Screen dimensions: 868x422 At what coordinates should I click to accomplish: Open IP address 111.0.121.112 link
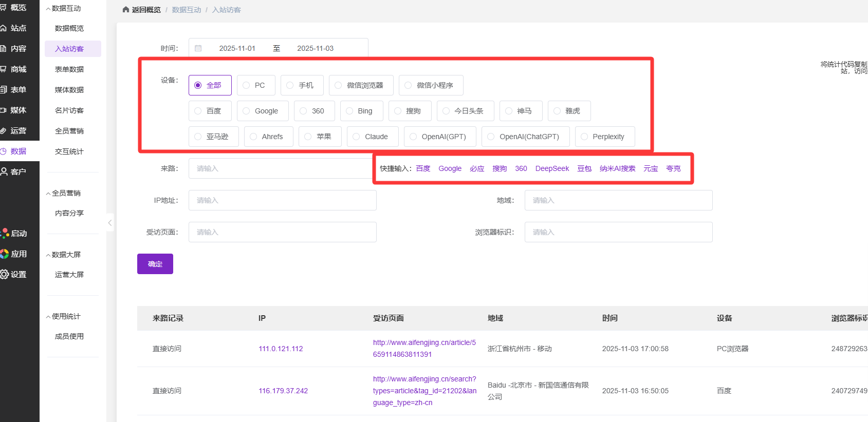(x=281, y=349)
